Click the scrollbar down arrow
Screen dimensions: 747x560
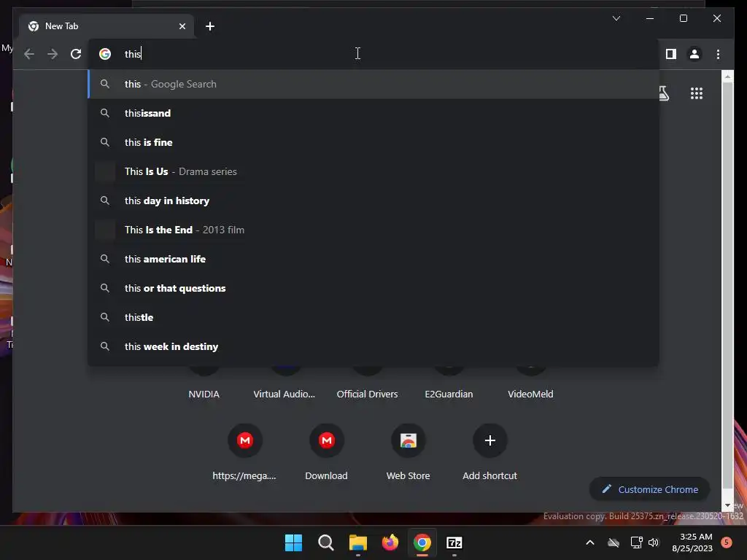pos(727,505)
